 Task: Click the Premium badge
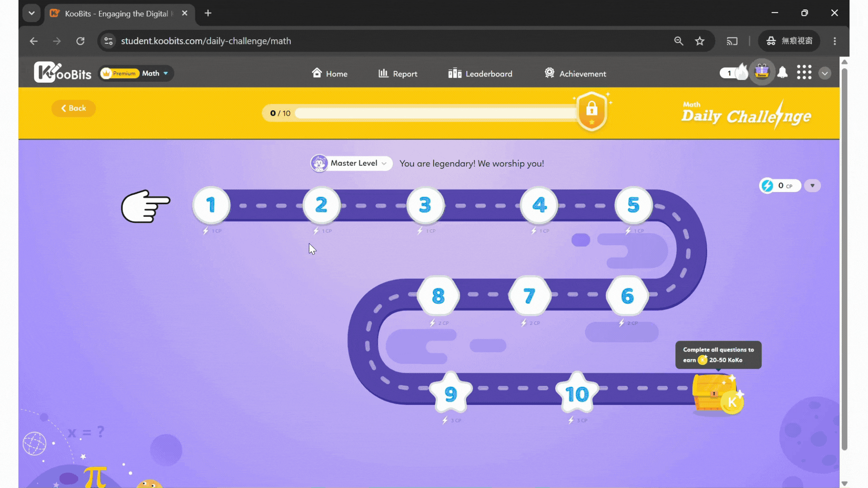119,73
